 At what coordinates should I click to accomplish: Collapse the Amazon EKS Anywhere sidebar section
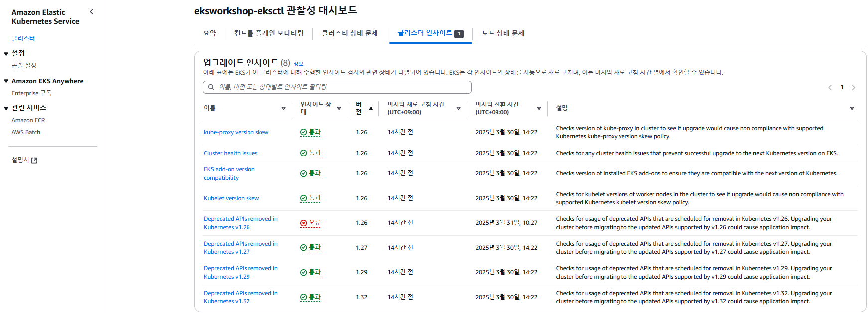6,81
